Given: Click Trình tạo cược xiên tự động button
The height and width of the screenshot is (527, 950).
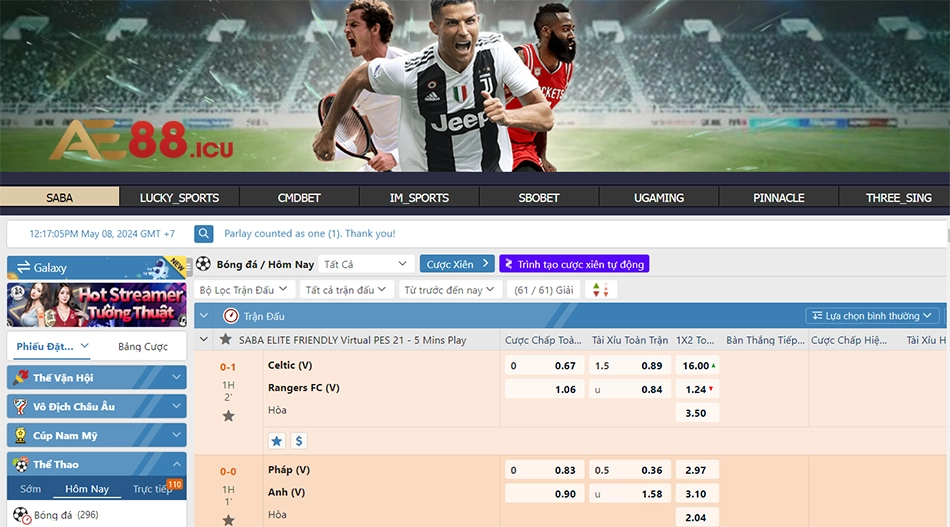Looking at the screenshot, I should 574,264.
